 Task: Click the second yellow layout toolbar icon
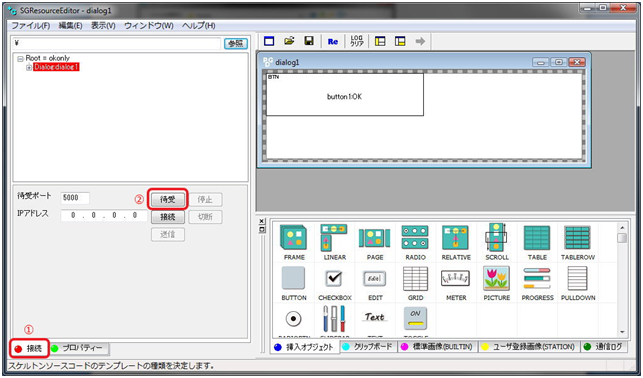[400, 41]
